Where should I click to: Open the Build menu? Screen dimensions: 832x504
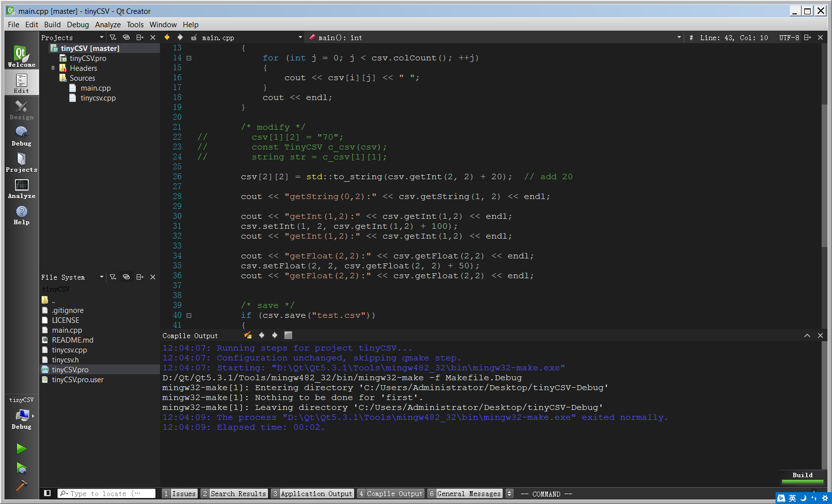(52, 24)
